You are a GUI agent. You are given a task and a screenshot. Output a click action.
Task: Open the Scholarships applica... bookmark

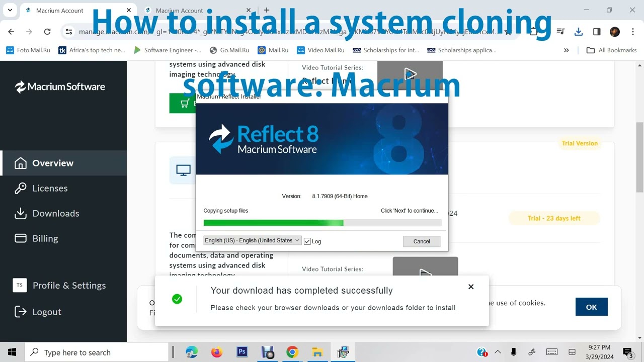462,50
